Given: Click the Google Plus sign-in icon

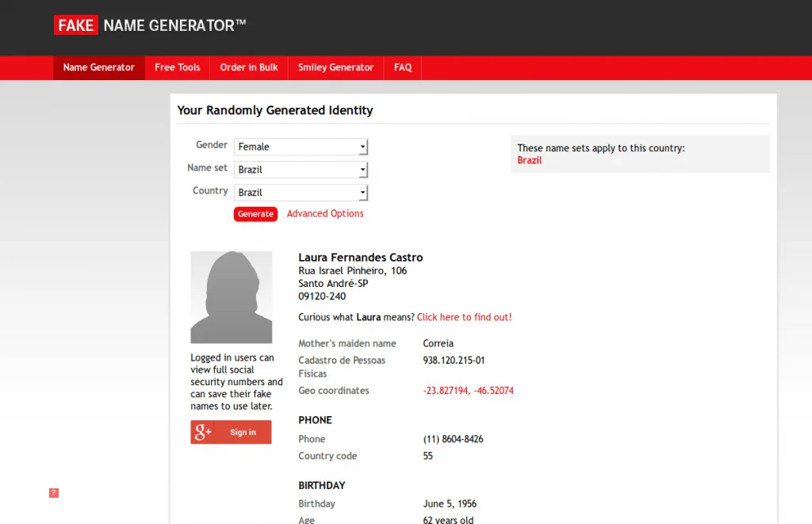Looking at the screenshot, I should tap(204, 432).
